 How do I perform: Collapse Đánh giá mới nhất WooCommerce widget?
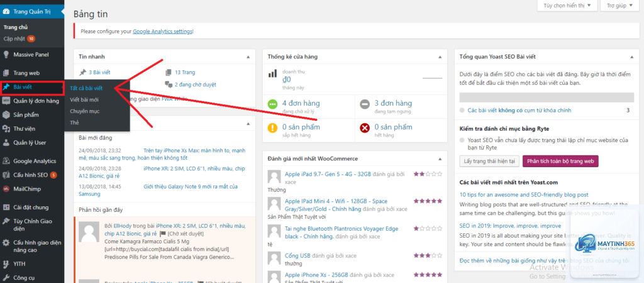point(440,158)
